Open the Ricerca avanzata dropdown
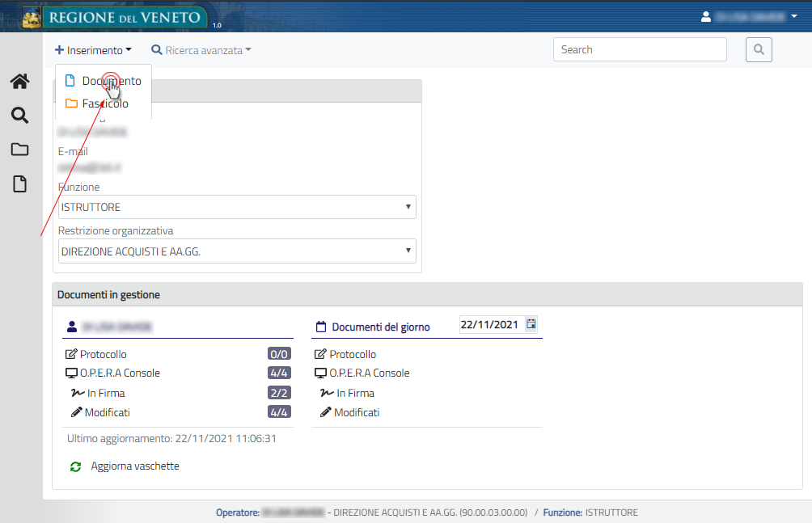 point(201,50)
